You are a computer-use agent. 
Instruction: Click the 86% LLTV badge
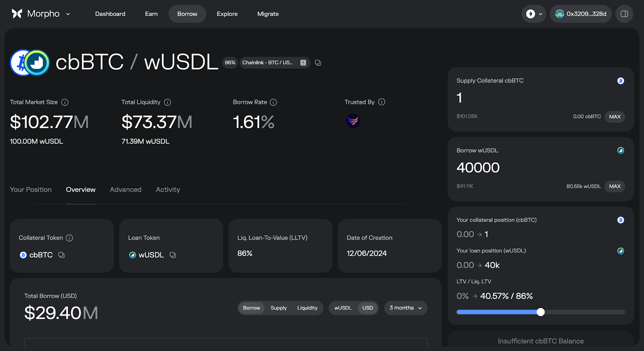(230, 62)
